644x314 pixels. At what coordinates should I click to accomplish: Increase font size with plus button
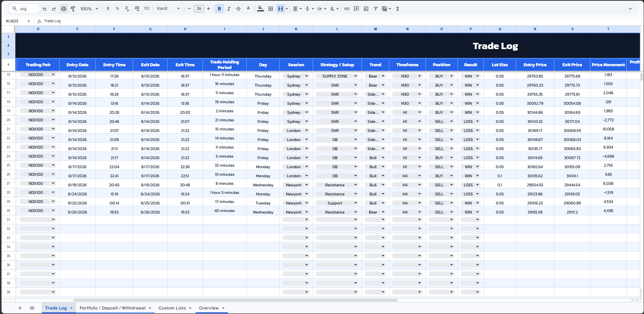(208, 9)
